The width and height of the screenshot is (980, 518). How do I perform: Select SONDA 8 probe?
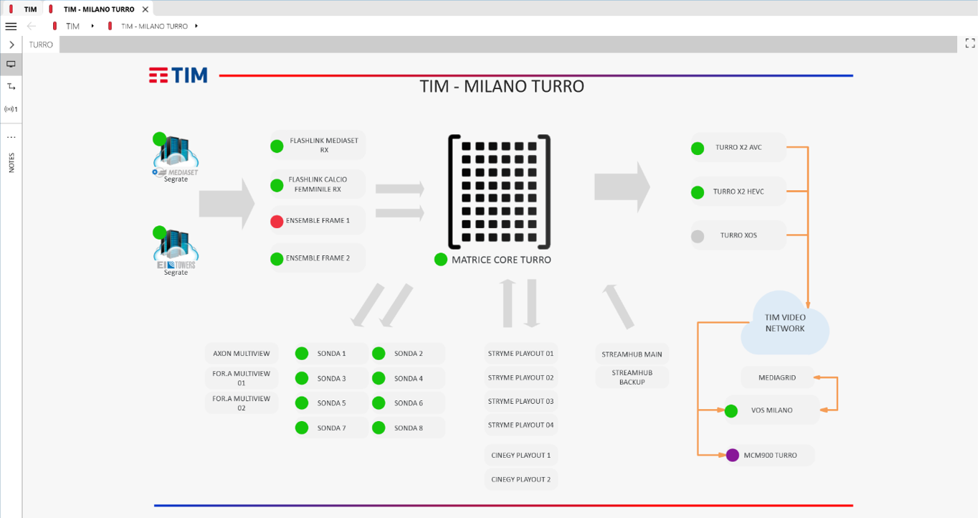tap(407, 428)
